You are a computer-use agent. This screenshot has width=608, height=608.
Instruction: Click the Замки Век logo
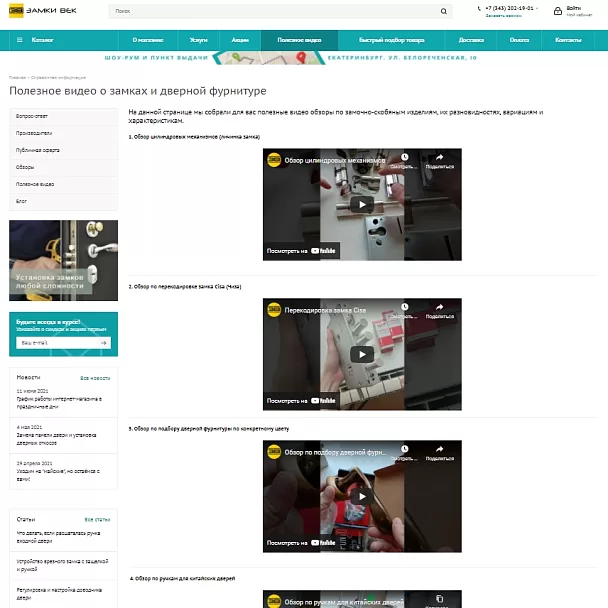coord(43,10)
